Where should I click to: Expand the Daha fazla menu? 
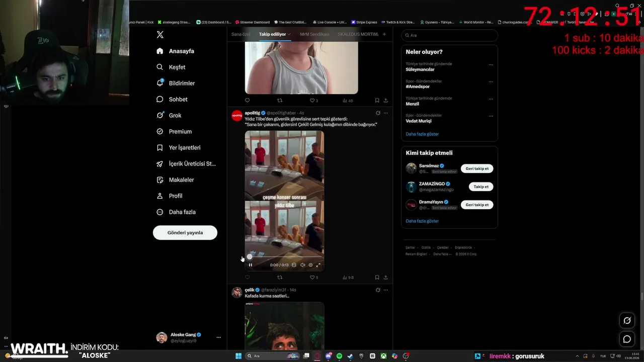click(x=176, y=212)
